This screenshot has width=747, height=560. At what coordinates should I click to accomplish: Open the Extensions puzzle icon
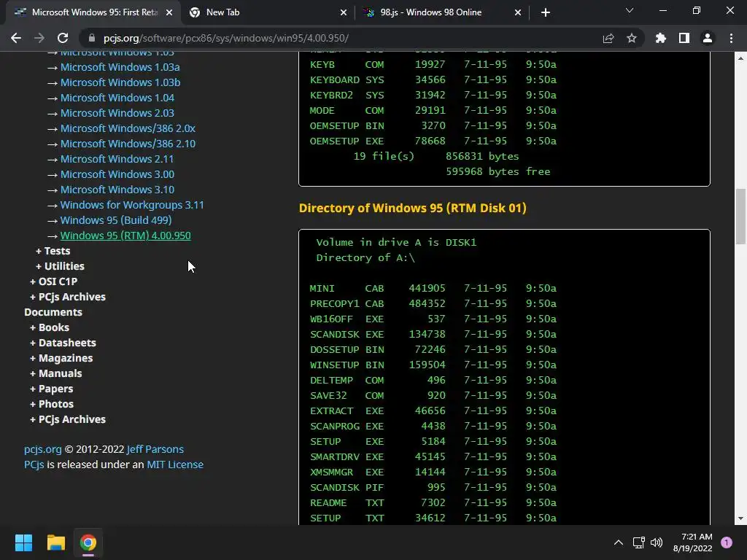click(661, 38)
